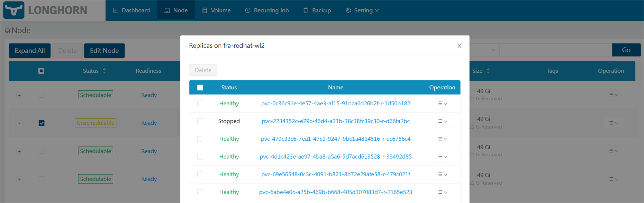The height and width of the screenshot is (203, 644).
Task: Expand the Unschedulable node row
Action: 19,123
